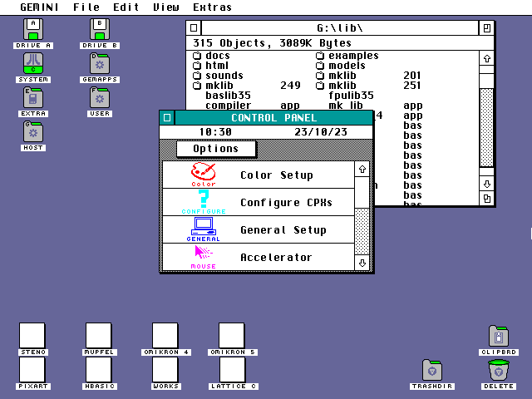Open the Extras menu
Viewport: 532px width, 399px height.
tap(212, 7)
